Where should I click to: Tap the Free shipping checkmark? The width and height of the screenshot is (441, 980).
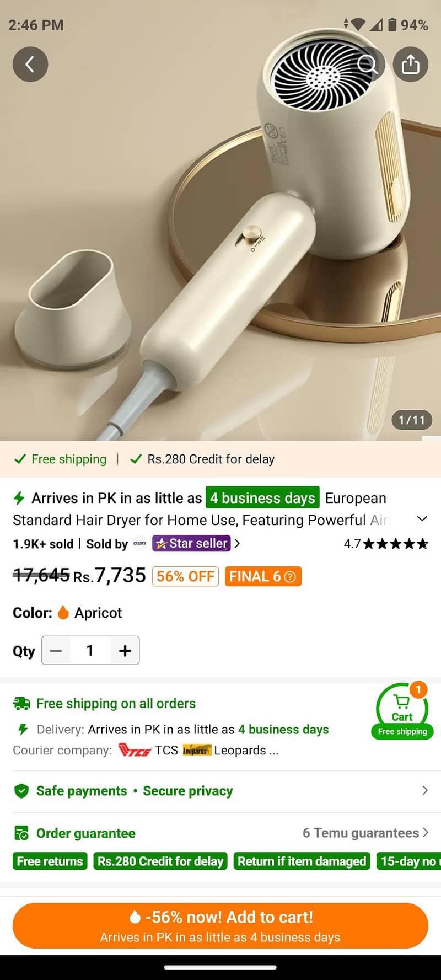(20, 459)
